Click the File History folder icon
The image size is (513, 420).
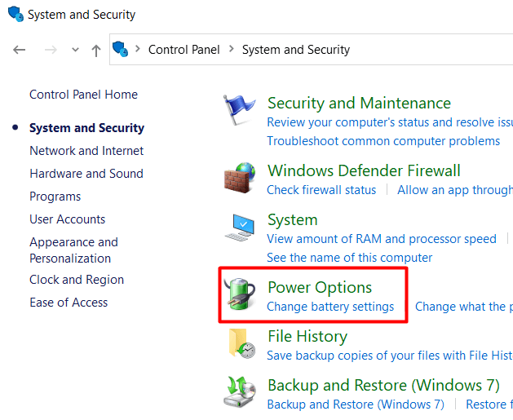(x=240, y=344)
